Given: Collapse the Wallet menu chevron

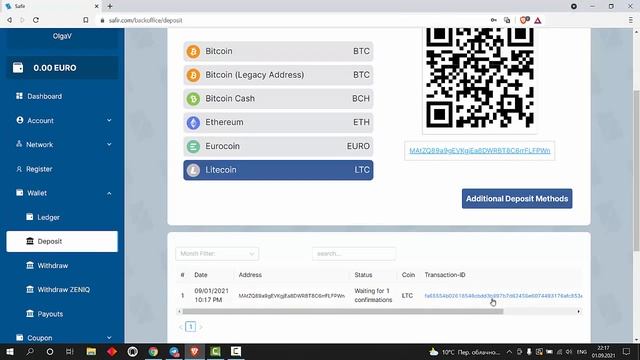Looking at the screenshot, I should point(109,193).
